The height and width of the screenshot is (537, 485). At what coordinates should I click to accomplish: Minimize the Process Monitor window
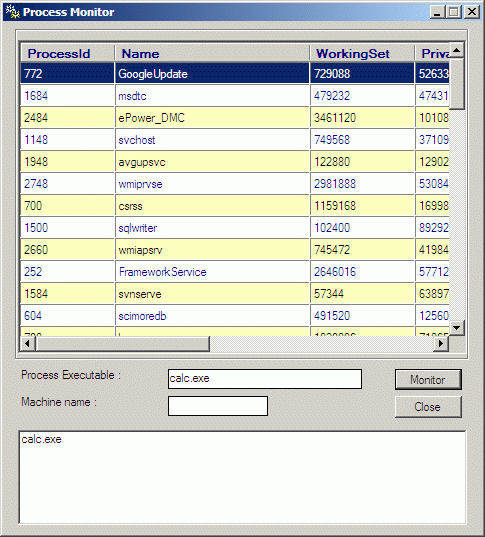(x=437, y=12)
